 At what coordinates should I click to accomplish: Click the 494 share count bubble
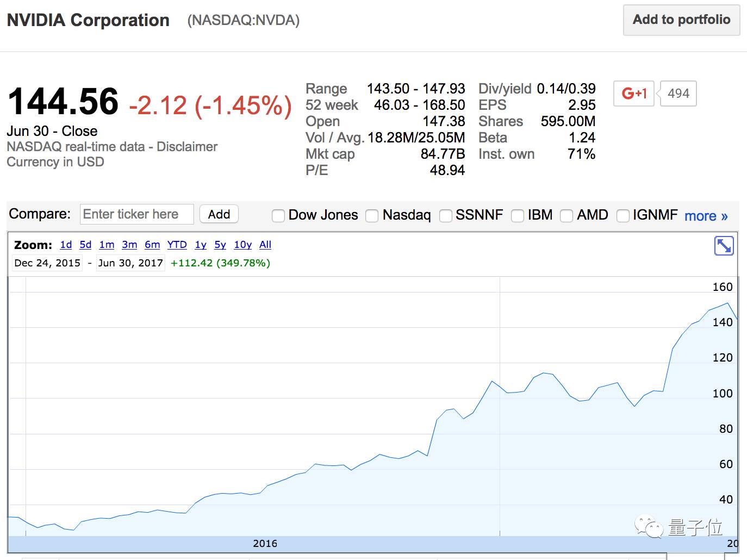click(x=678, y=94)
